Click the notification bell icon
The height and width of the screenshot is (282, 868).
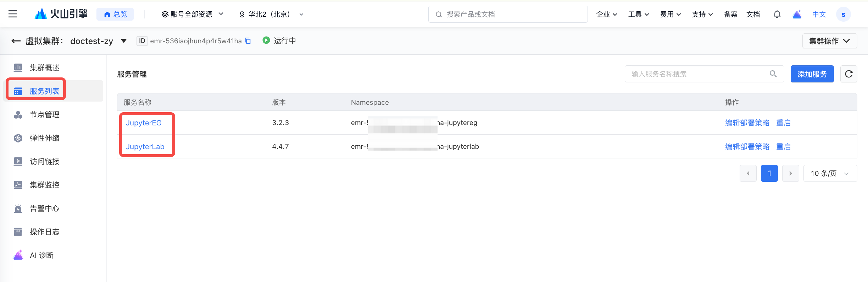click(777, 14)
